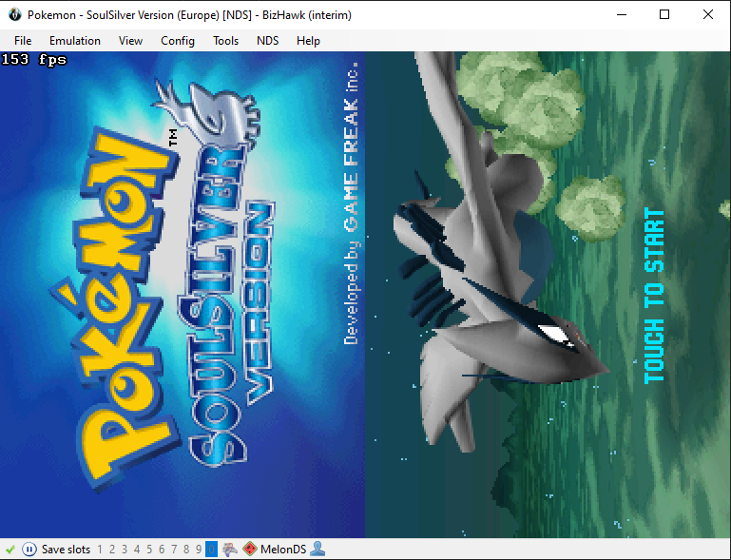
Task: Select save slot 7
Action: pos(174,550)
